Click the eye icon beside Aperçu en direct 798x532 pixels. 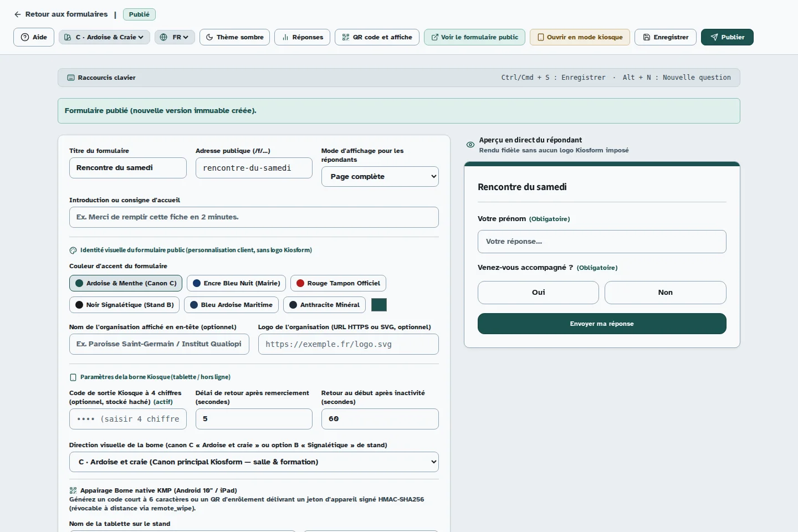click(x=470, y=145)
